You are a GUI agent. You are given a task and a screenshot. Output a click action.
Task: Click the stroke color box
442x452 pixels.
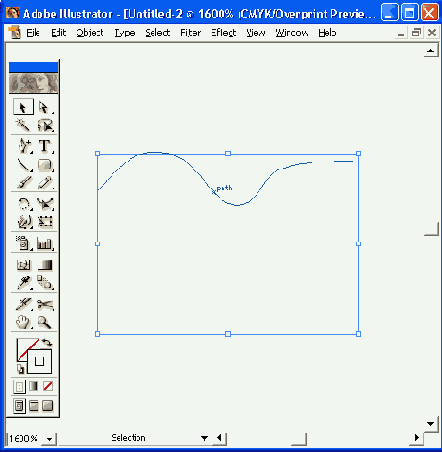tap(39, 361)
